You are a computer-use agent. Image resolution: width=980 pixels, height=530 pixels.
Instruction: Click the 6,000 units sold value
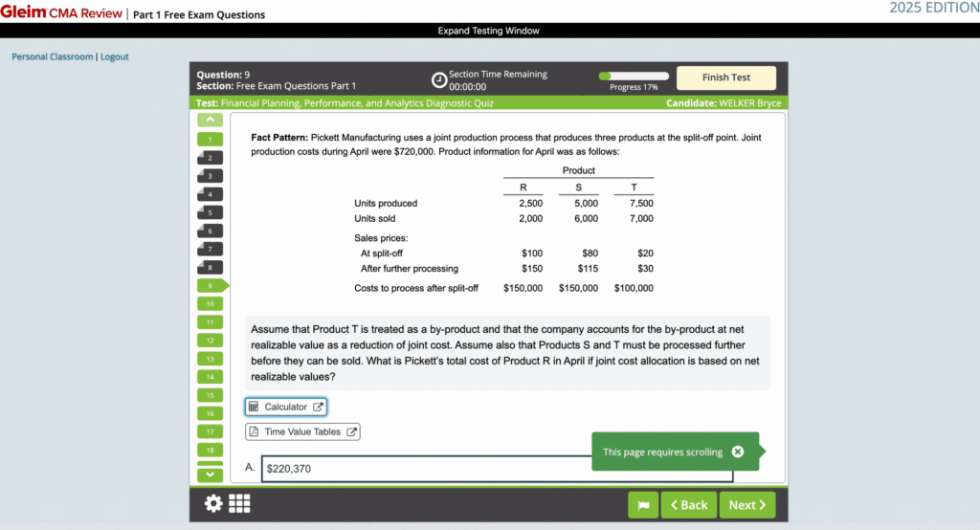(x=587, y=219)
